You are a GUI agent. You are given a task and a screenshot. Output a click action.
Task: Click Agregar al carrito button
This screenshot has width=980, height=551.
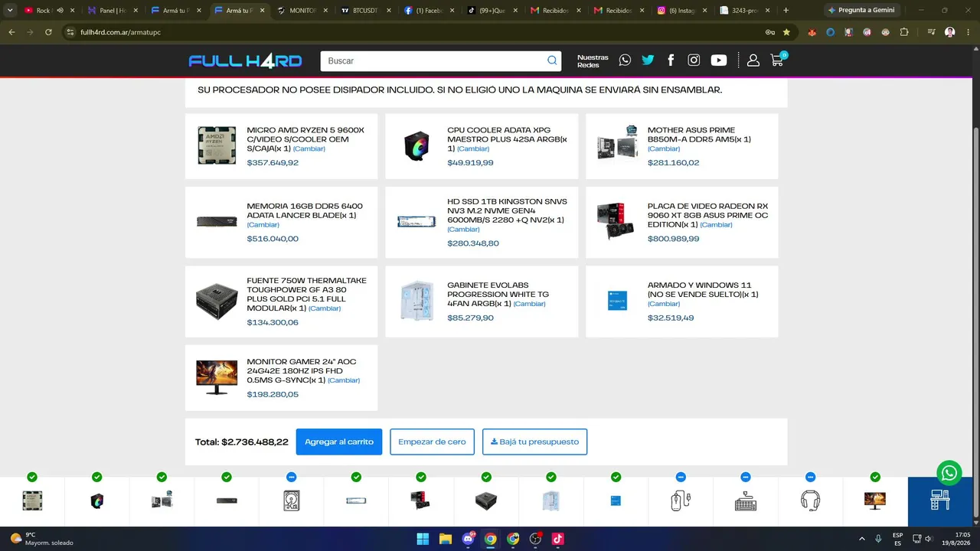(339, 442)
